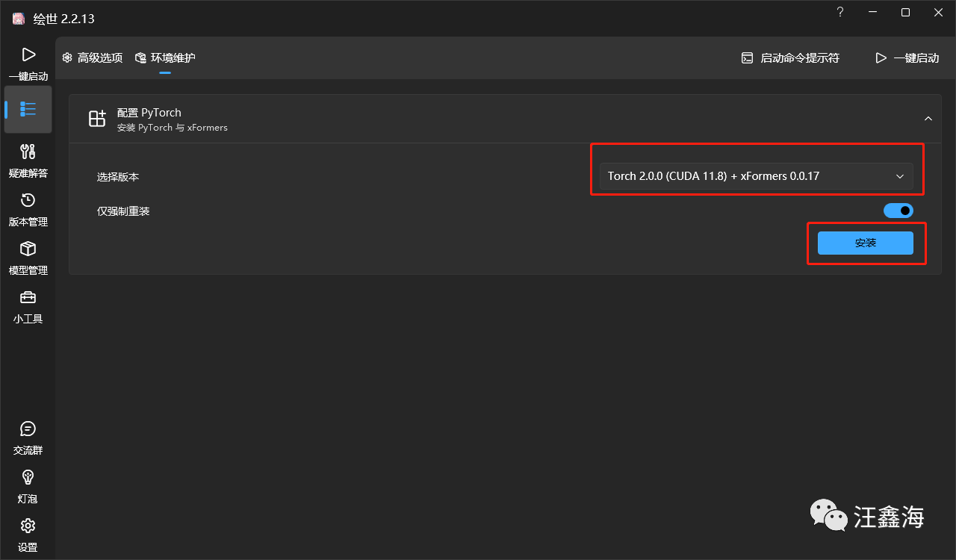Click the 绘世 app logo icon
The width and height of the screenshot is (956, 560).
(19, 19)
